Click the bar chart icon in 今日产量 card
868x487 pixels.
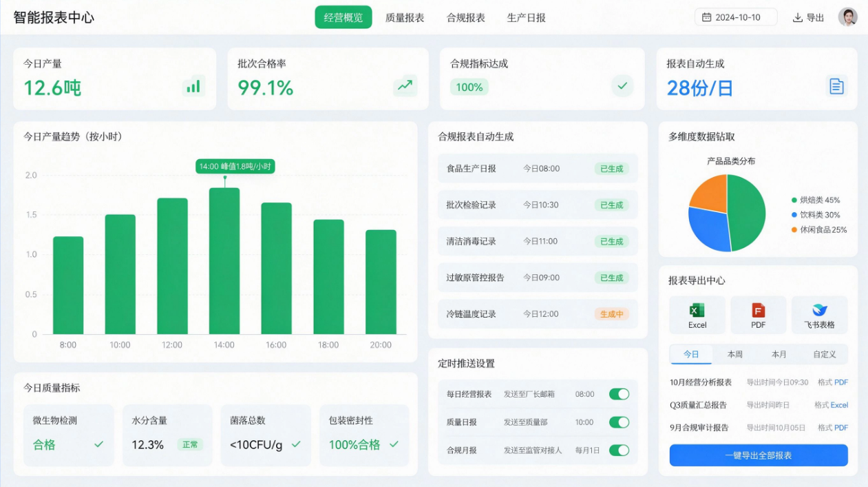coord(193,86)
